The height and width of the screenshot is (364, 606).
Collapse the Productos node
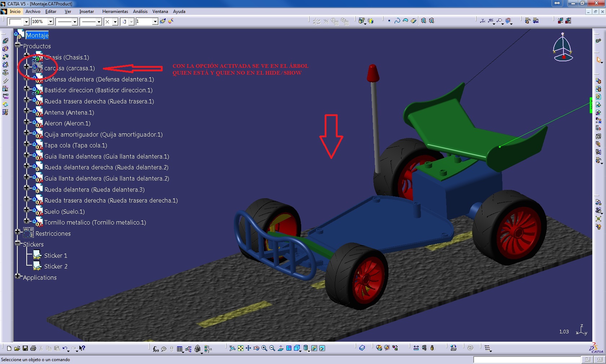[x=17, y=45]
